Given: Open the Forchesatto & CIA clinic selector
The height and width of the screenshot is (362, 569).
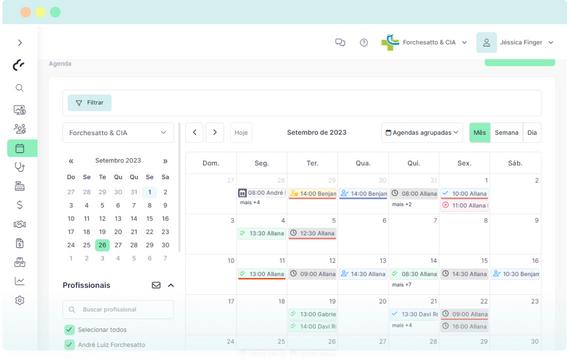Looking at the screenshot, I should (118, 133).
